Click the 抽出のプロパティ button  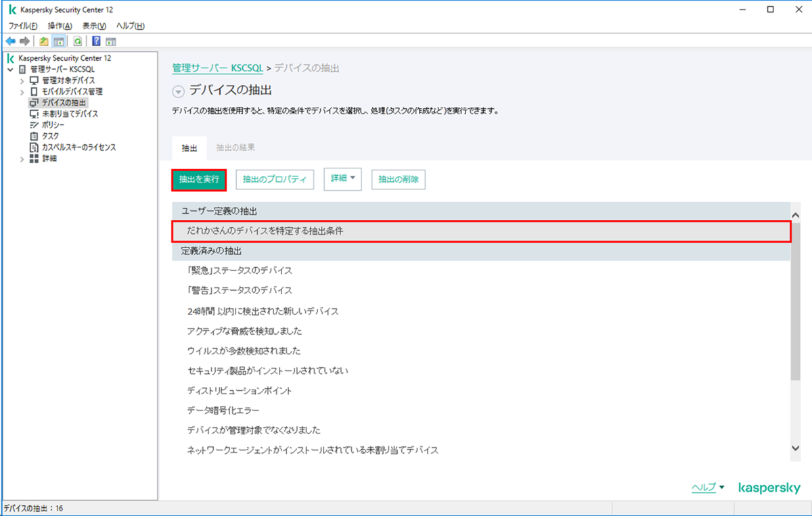coord(275,180)
